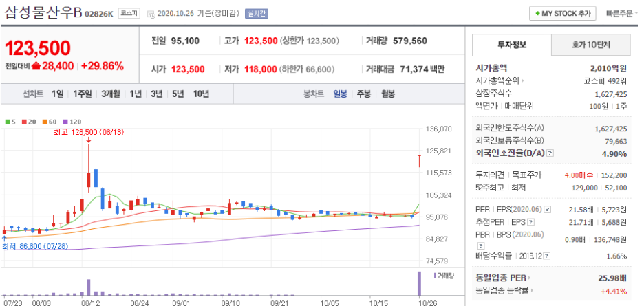Click the red 20-day moving average legend square
The image size is (644, 306).
tap(24, 122)
